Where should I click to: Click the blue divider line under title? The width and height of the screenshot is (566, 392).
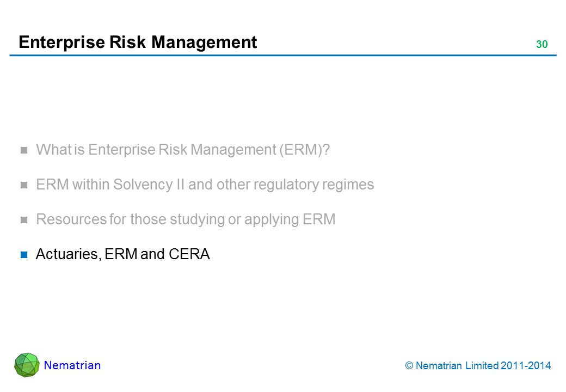(x=283, y=56)
